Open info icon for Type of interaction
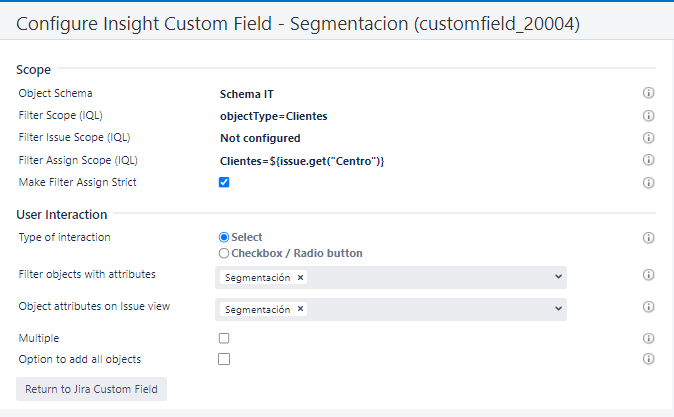 click(648, 238)
